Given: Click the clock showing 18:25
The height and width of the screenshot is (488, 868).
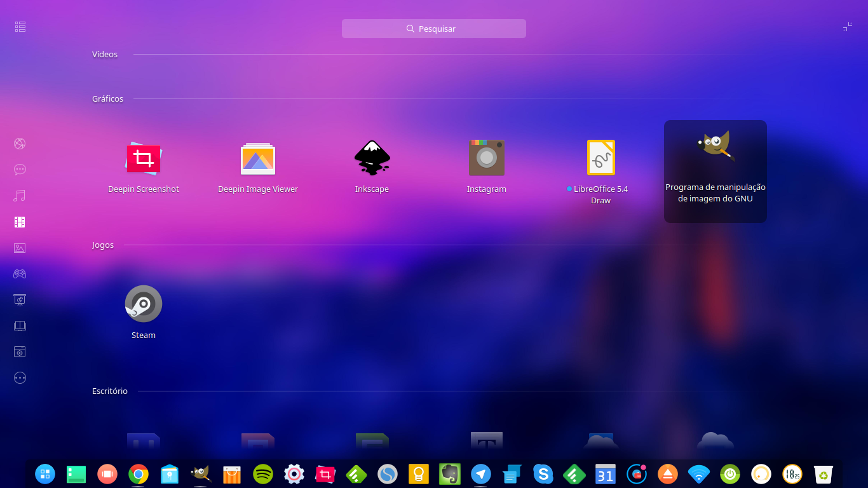Looking at the screenshot, I should pos(792,473).
